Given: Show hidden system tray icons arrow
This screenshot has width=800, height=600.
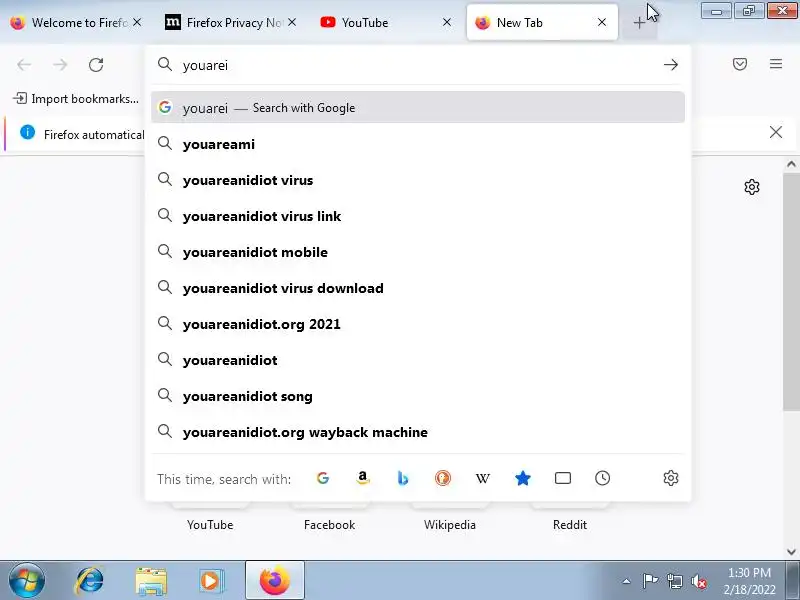Looking at the screenshot, I should [x=627, y=581].
